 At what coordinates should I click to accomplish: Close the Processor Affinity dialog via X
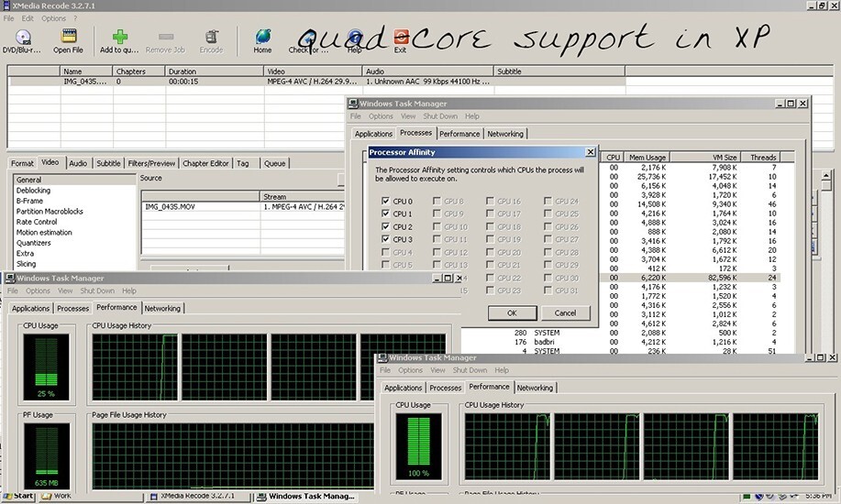coord(590,152)
